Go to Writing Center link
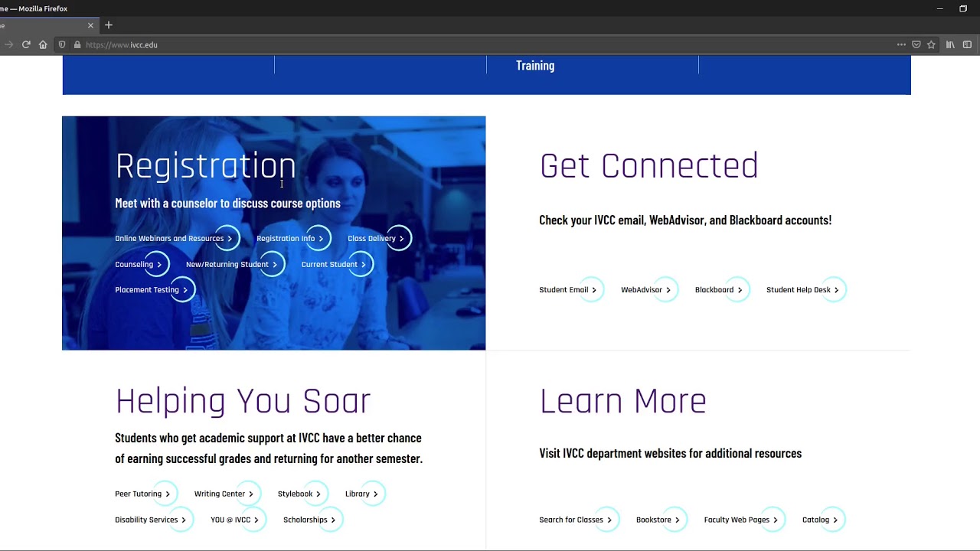This screenshot has width=980, height=551. [227, 494]
